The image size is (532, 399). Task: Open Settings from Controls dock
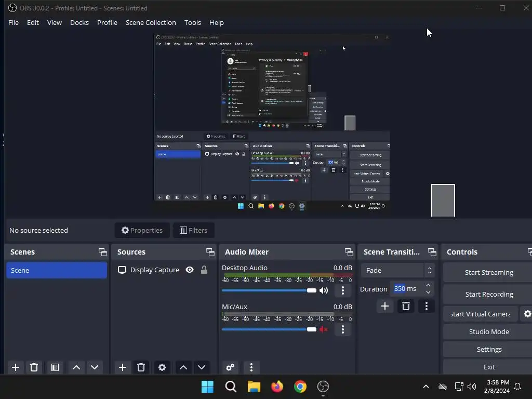coord(488,349)
